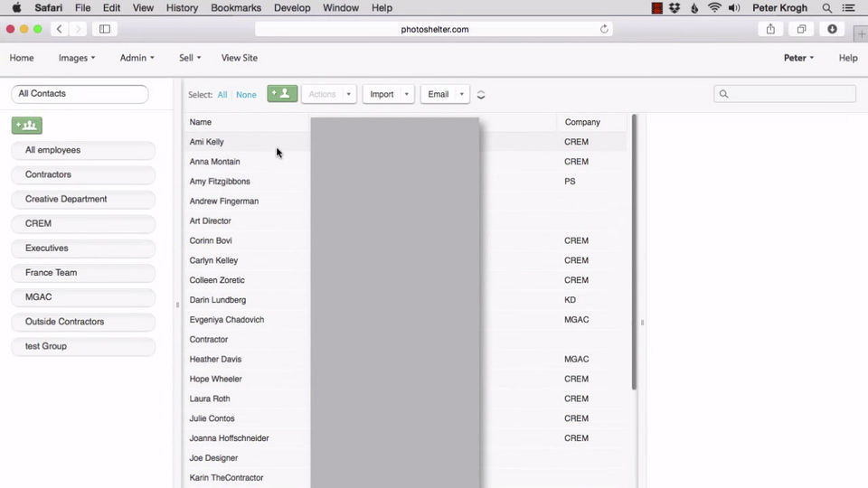Click the flame icon in menu bar
Viewport: 868px width, 488px height.
coord(694,8)
